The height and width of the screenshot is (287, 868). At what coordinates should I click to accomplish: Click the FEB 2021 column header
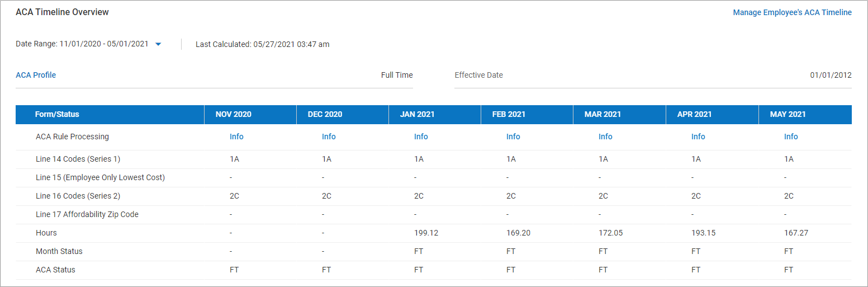527,114
